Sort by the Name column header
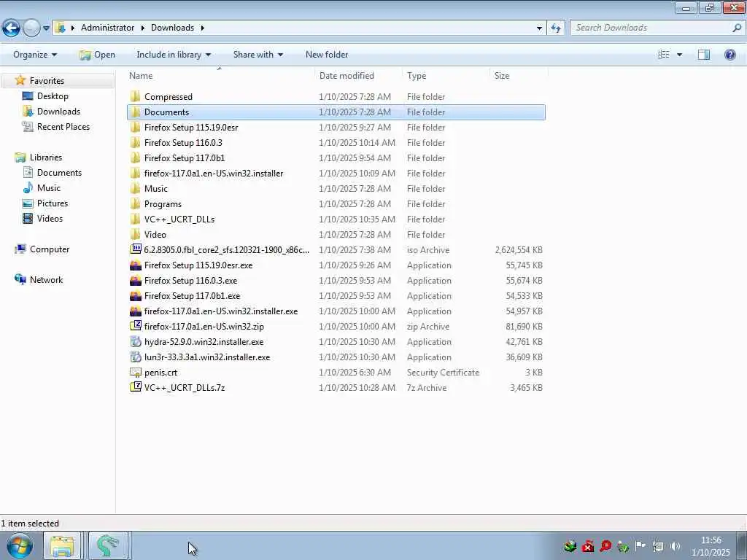This screenshot has height=560, width=747. point(220,76)
